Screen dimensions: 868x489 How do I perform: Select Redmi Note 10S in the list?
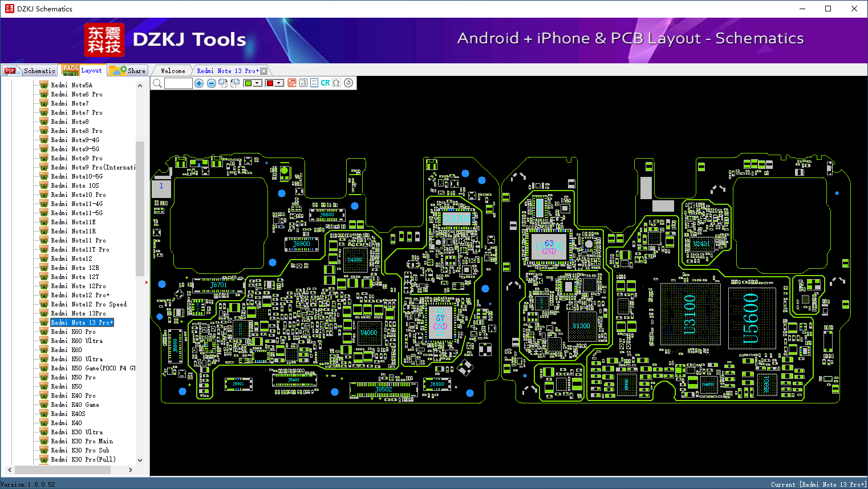pos(75,185)
